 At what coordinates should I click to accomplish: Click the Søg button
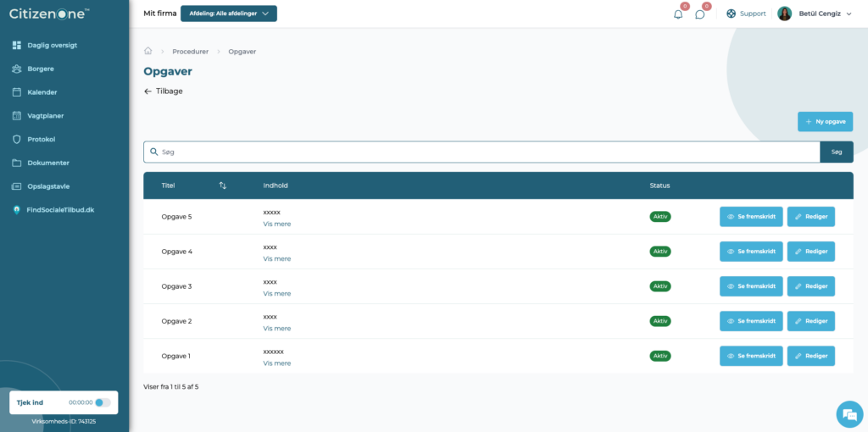[837, 152]
